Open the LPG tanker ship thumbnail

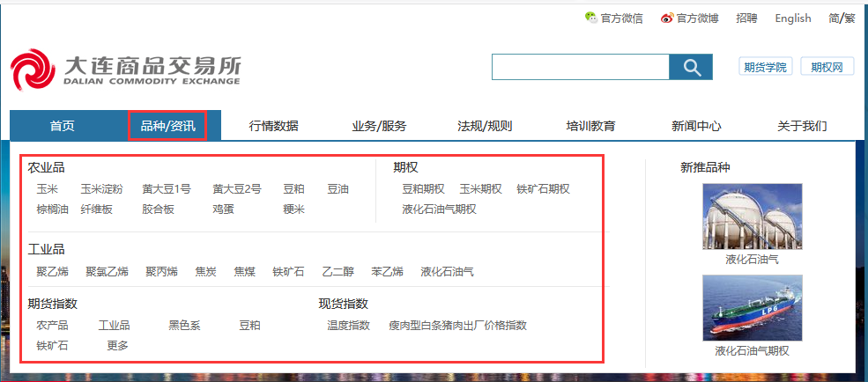click(x=752, y=307)
